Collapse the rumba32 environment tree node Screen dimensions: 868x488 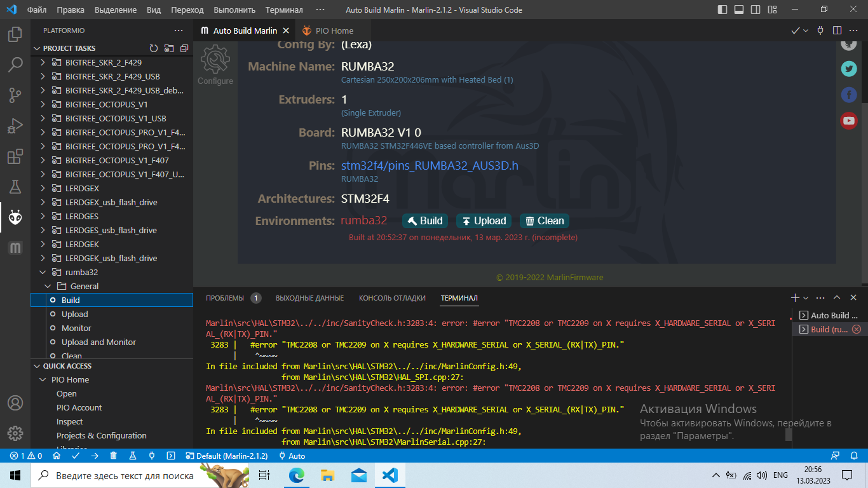pyautogui.click(x=43, y=272)
